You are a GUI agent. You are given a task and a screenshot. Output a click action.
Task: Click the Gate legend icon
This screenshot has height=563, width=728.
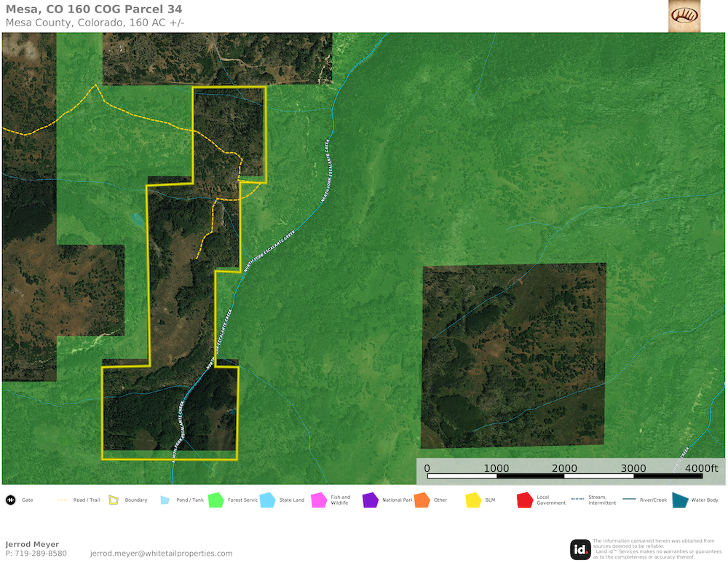[x=11, y=500]
